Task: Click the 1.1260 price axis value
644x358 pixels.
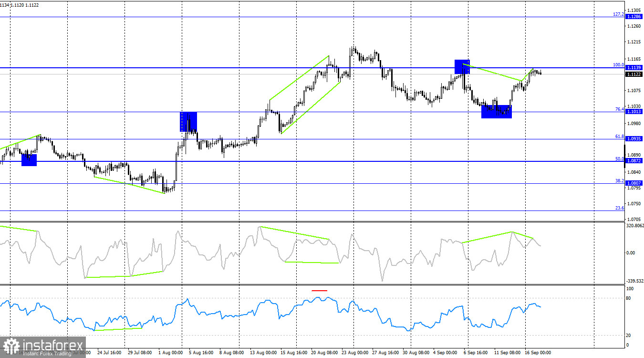Action: tap(634, 26)
